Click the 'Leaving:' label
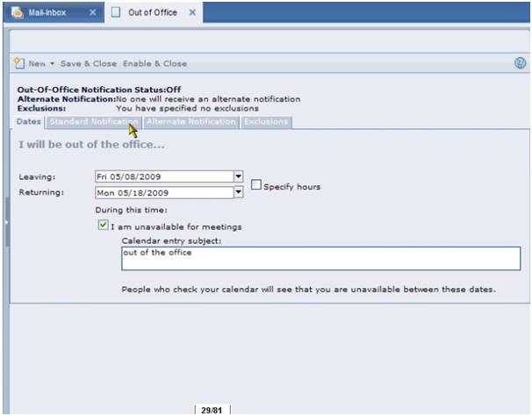Screen dimensions: 532x416 pyautogui.click(x=37, y=176)
